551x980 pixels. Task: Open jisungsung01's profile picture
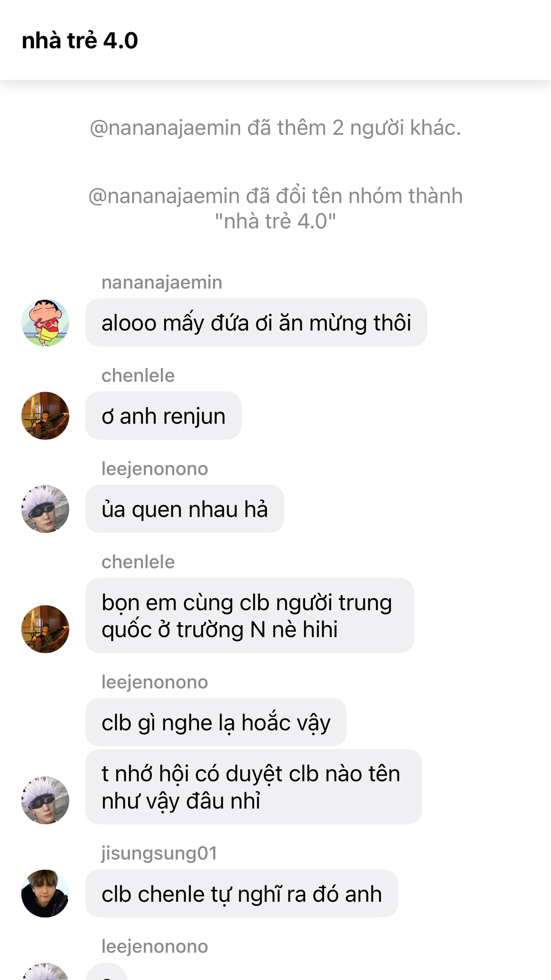[45, 893]
